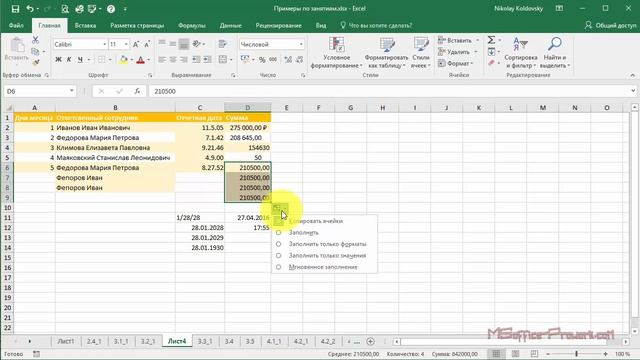The width and height of the screenshot is (640, 360).
Task: Open the Рецензирование tab
Action: [x=278, y=25]
